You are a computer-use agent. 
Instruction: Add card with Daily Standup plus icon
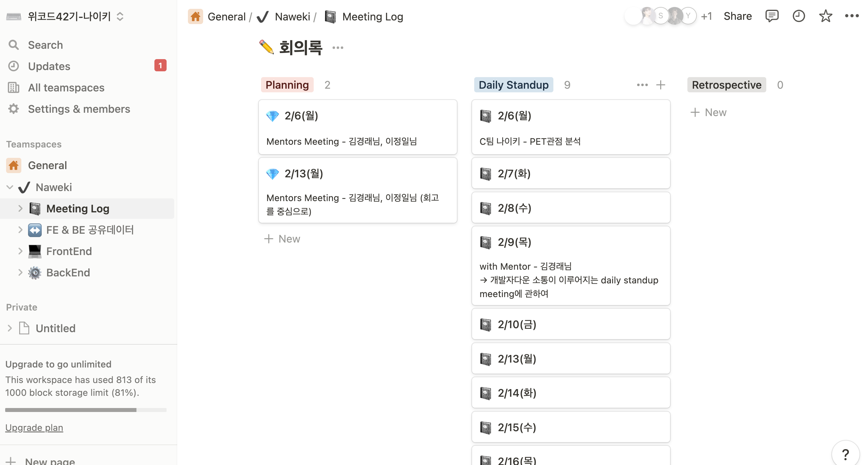click(660, 85)
